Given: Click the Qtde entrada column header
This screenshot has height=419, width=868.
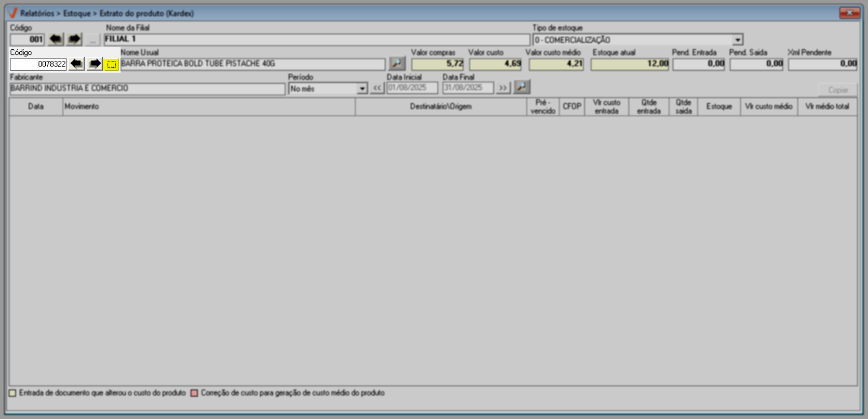Looking at the screenshot, I should (649, 106).
